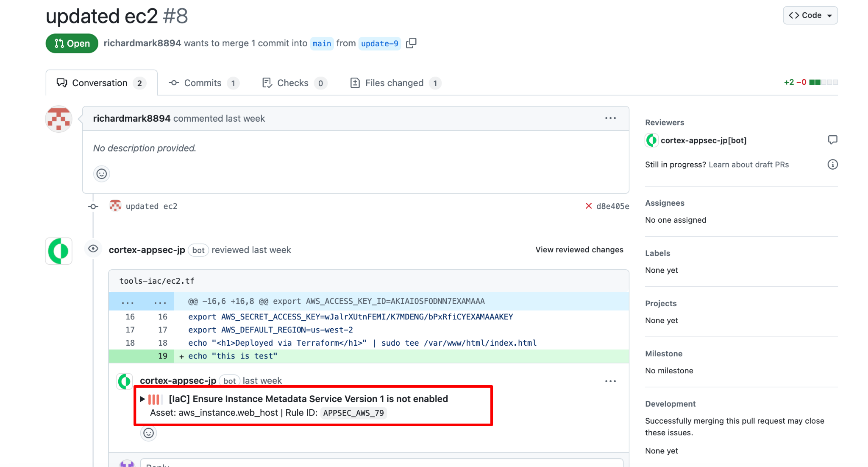Click rule ID APPSEC_AWS_79
The width and height of the screenshot is (868, 467).
click(353, 413)
